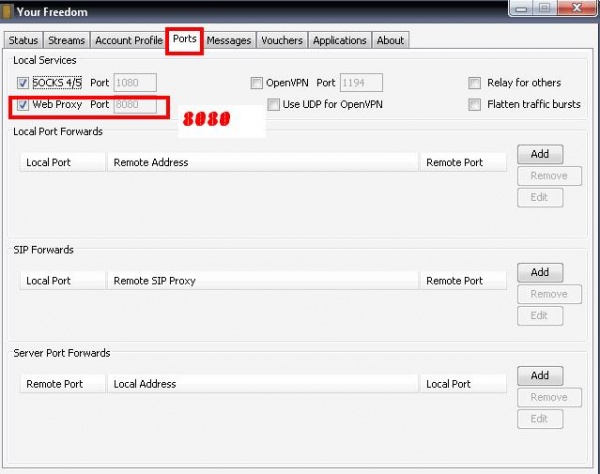Click the Remote SIP Proxy column header
This screenshot has height=474, width=600.
(262, 280)
